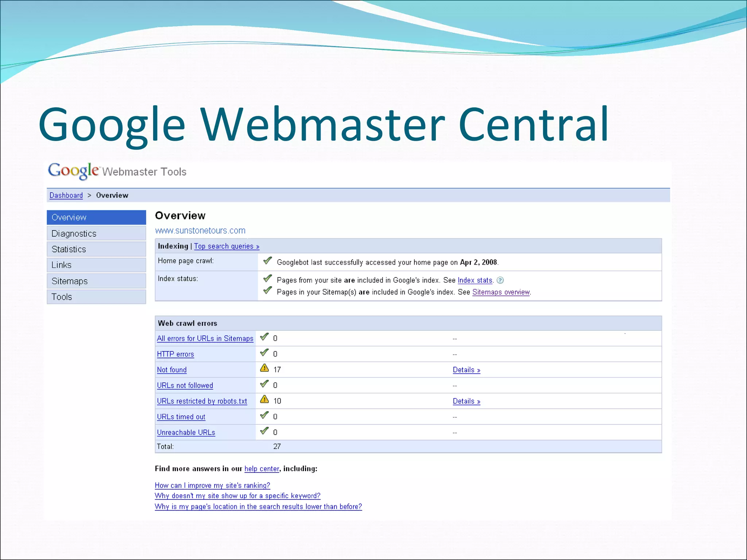The image size is (747, 560).
Task: Go to the Links section
Action: (96, 265)
